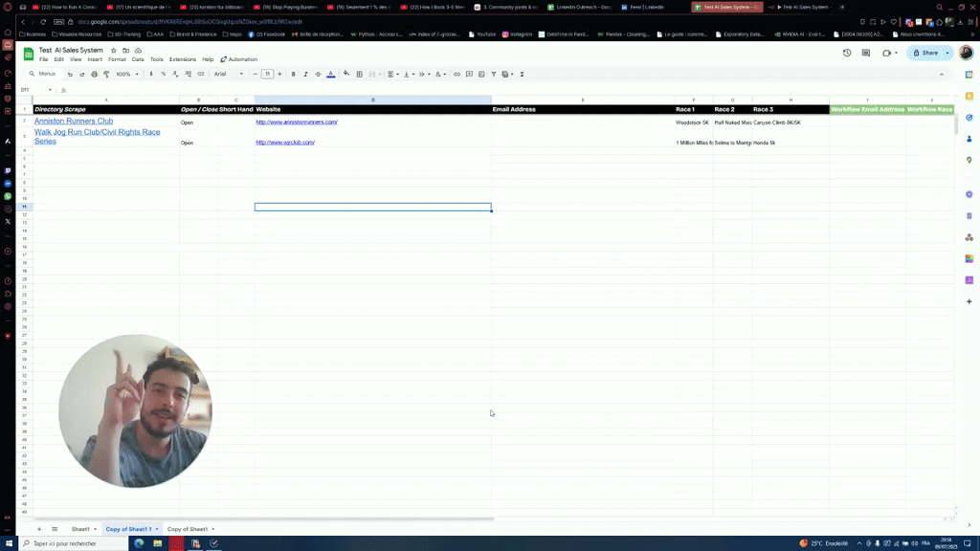Insert comment icon in toolbar
Screen dimensions: 980x551
point(469,75)
